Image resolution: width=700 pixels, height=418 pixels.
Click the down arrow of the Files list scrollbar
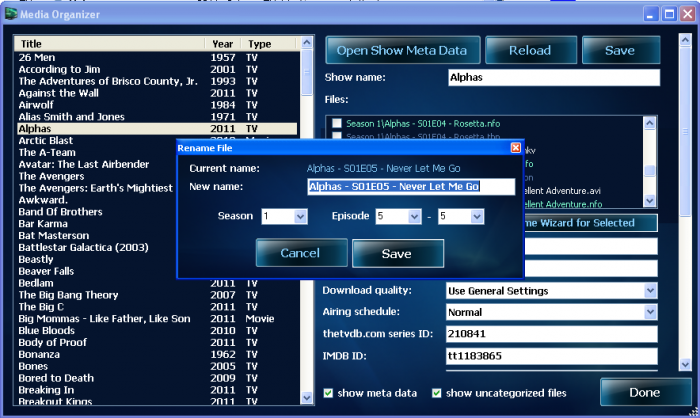(x=650, y=201)
